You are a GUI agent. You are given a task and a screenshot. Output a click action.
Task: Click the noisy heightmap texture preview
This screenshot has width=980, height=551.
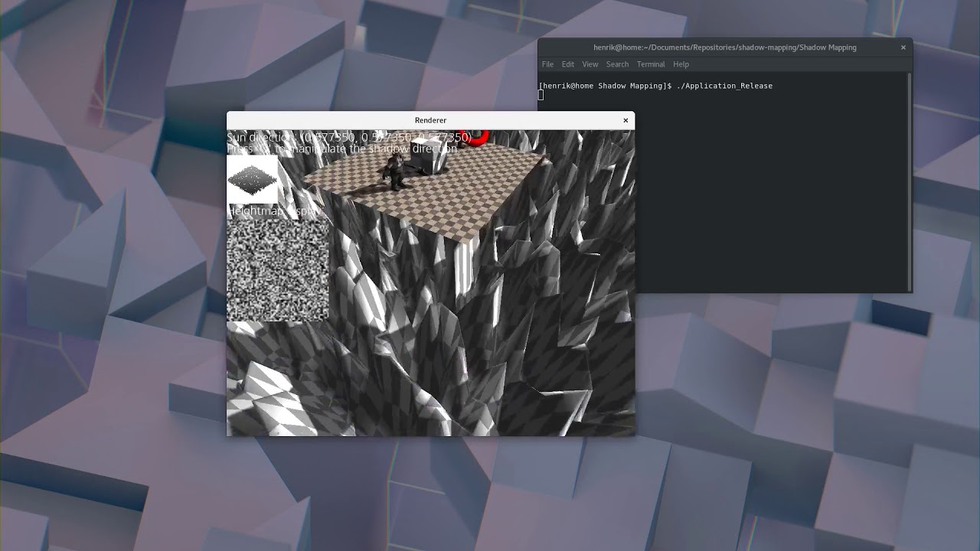click(278, 269)
